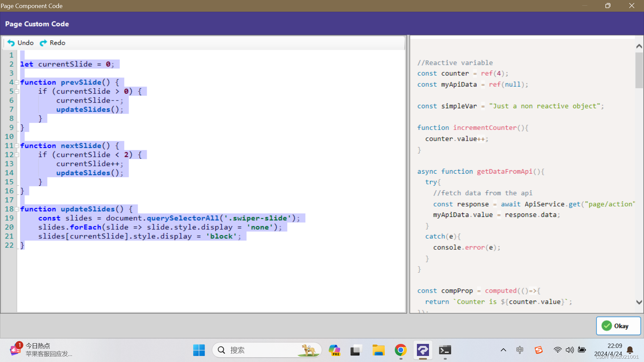Click the Windows Start button

click(199, 350)
